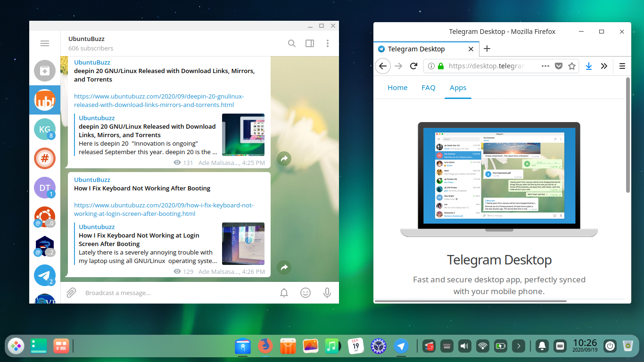Open the Music app in dock

point(333,346)
